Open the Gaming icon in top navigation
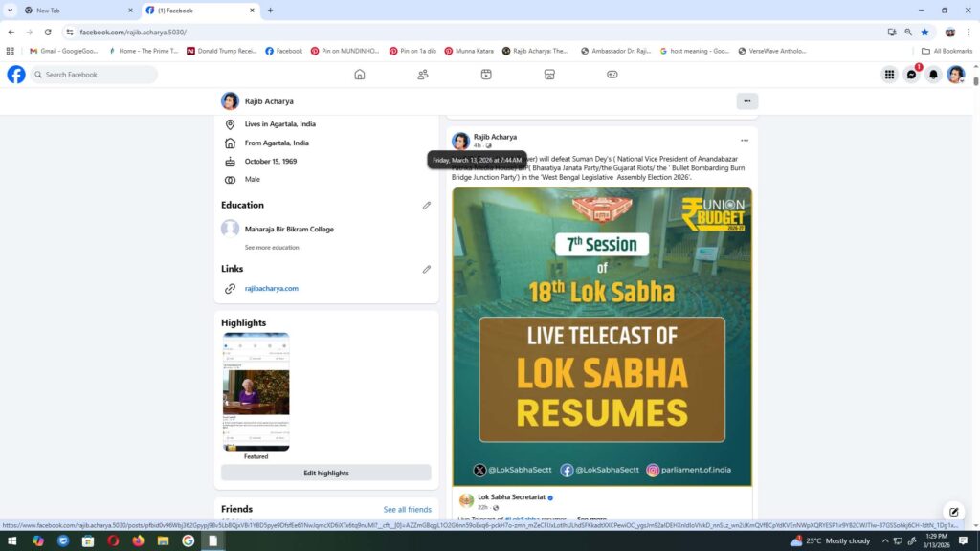 pyautogui.click(x=612, y=75)
